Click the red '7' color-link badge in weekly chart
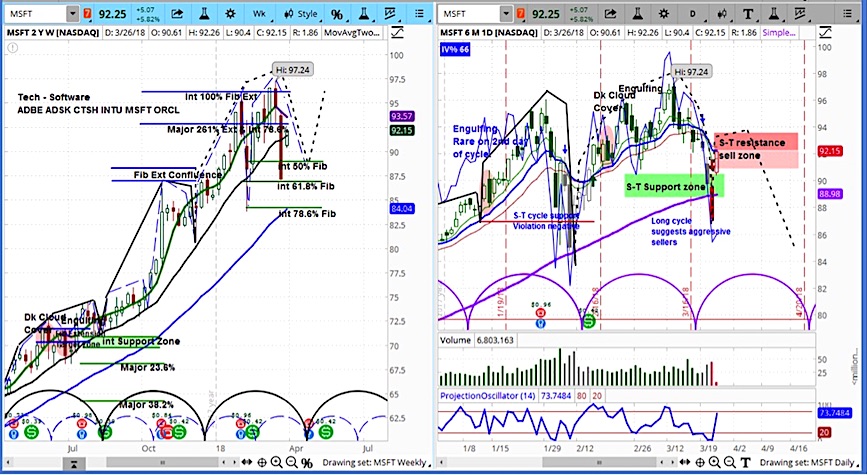Viewport: 867px width, 475px height. 87,14
